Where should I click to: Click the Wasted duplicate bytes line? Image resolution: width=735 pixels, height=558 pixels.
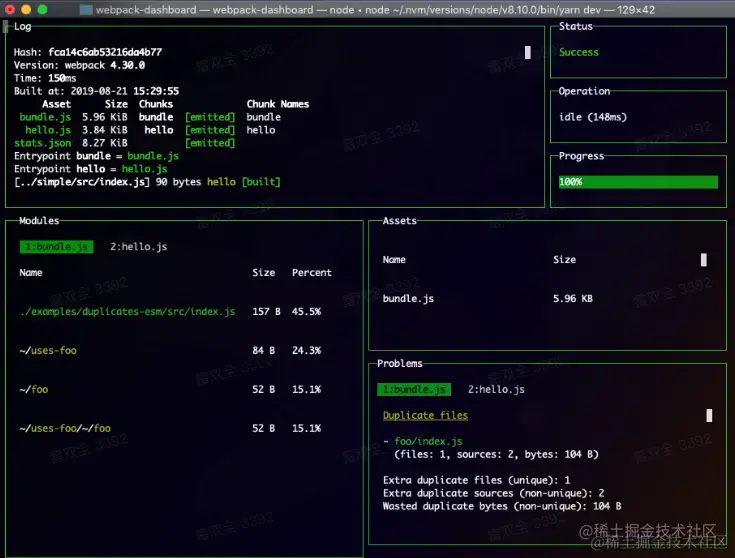click(502, 506)
